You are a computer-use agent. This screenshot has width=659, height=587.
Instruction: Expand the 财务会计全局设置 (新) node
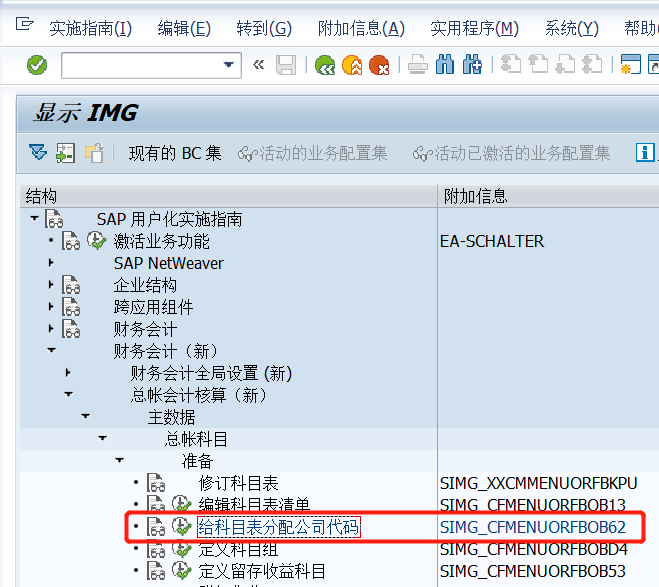click(x=68, y=372)
